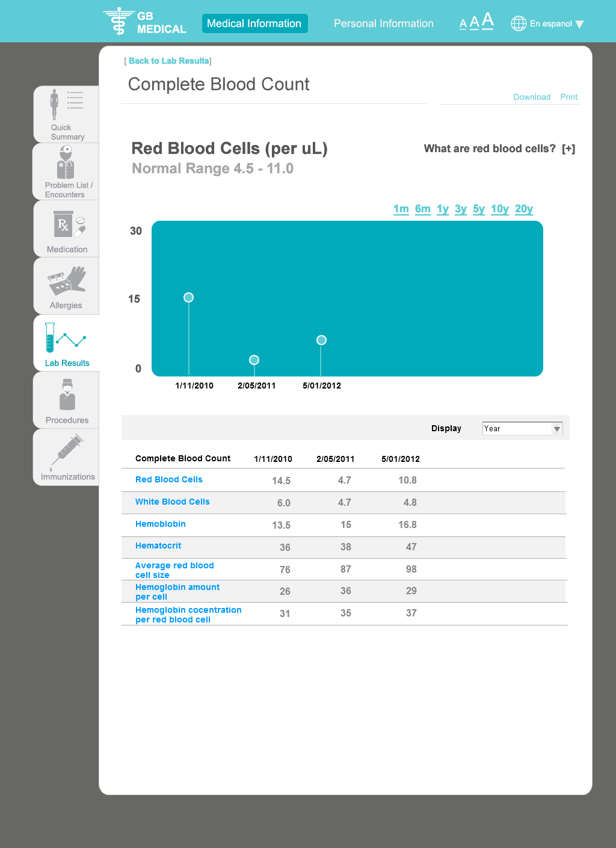616x848 pixels.
Task: Set chart range to 6m
Action: [x=423, y=209]
